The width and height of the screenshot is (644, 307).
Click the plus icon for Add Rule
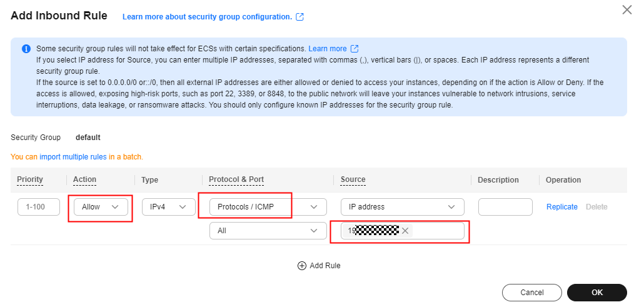302,266
